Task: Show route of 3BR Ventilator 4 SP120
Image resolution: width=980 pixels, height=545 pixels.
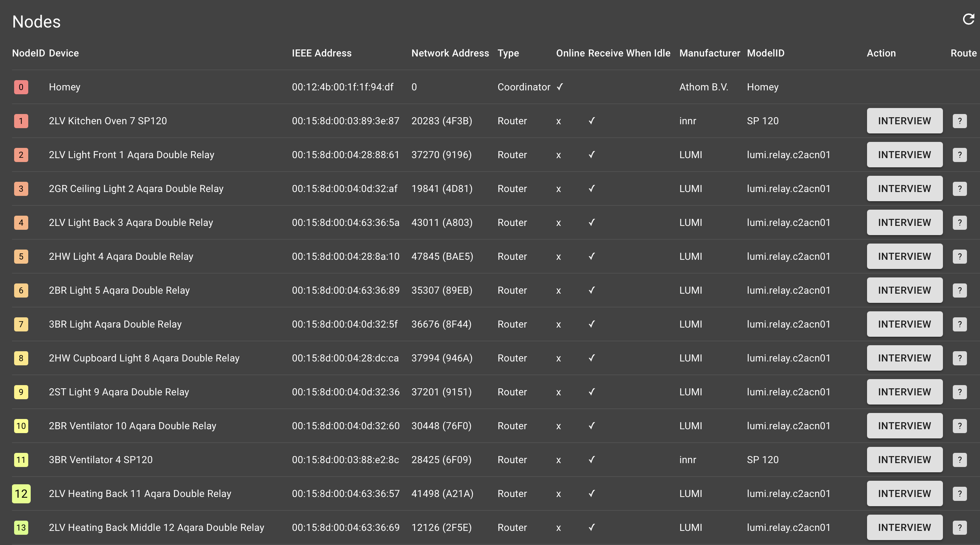Action: 960,460
